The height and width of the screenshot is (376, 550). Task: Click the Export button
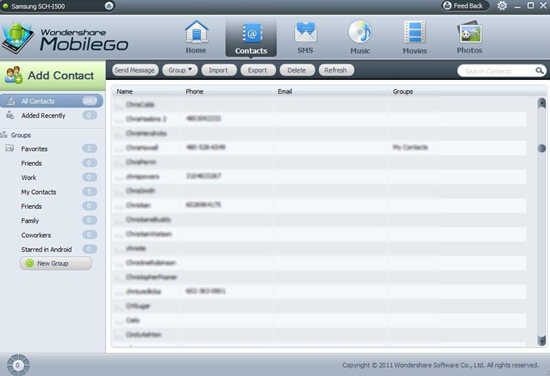pos(258,70)
